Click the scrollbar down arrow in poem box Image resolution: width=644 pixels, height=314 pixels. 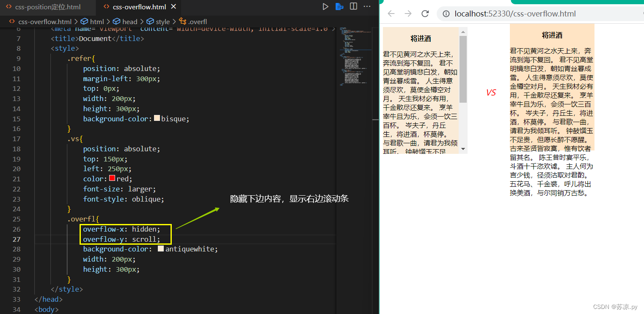463,149
